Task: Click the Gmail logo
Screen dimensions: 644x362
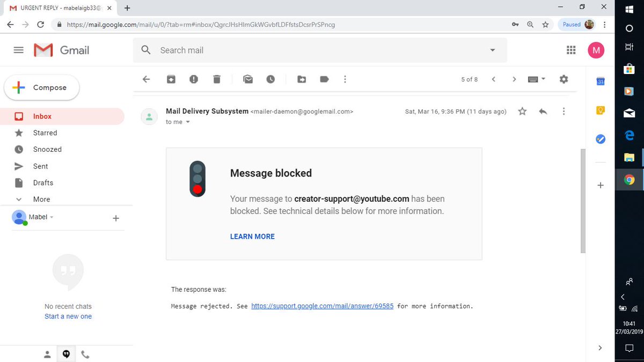Action: 61,50
